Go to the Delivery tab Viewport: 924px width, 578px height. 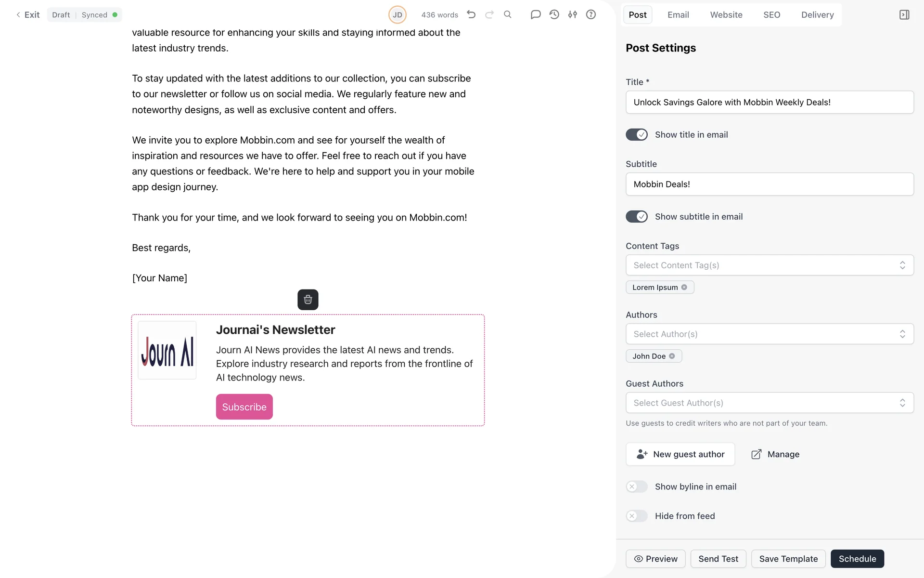(x=817, y=15)
